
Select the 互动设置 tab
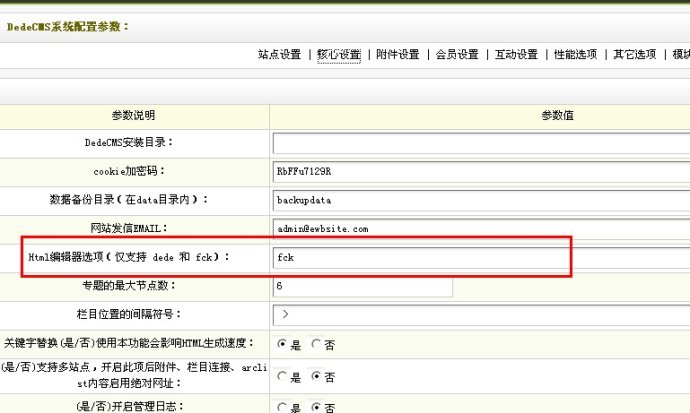pos(515,55)
